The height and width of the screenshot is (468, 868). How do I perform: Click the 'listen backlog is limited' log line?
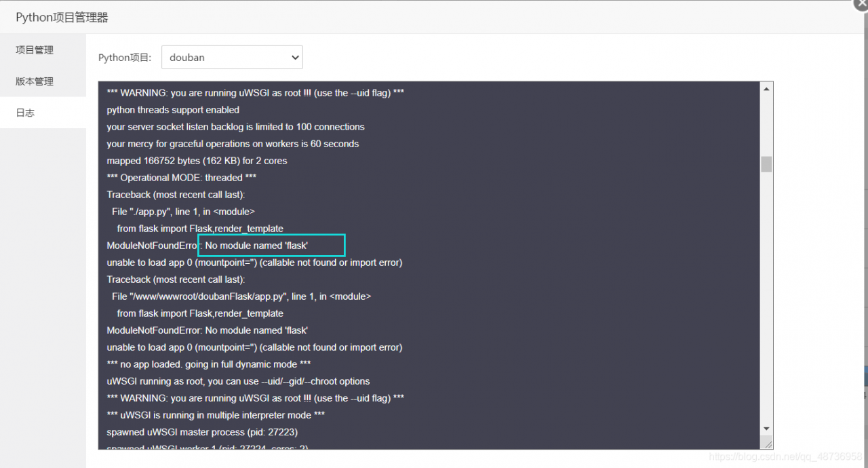click(235, 127)
